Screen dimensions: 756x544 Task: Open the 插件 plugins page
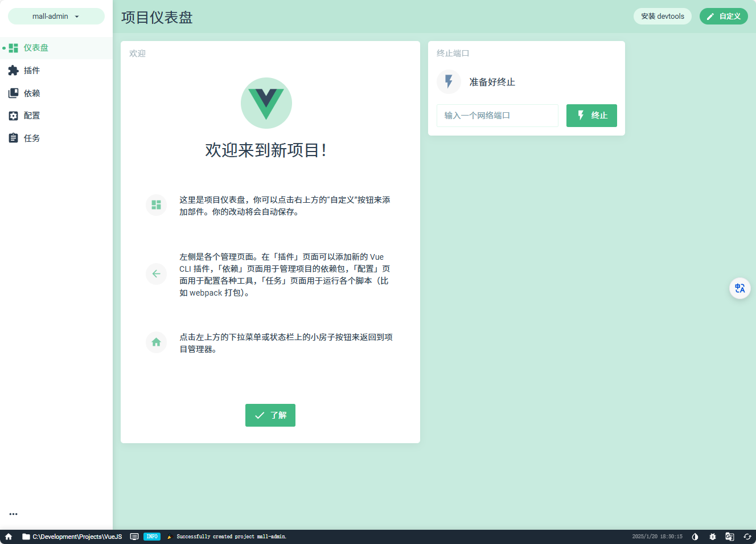tap(56, 71)
